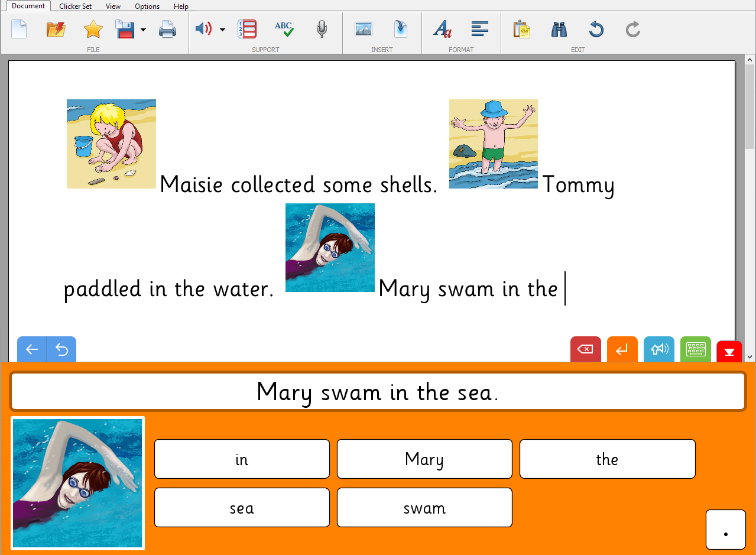Undo the last edit
The width and height of the screenshot is (756, 555).
tap(596, 29)
